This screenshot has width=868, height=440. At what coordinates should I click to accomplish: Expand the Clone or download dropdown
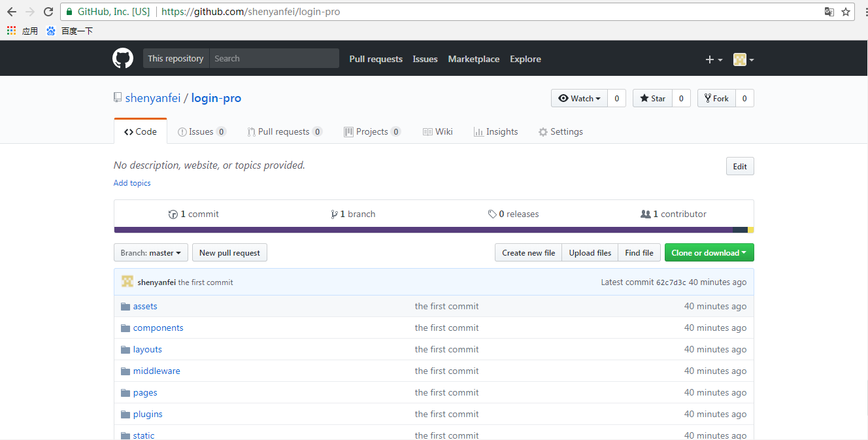coord(709,252)
